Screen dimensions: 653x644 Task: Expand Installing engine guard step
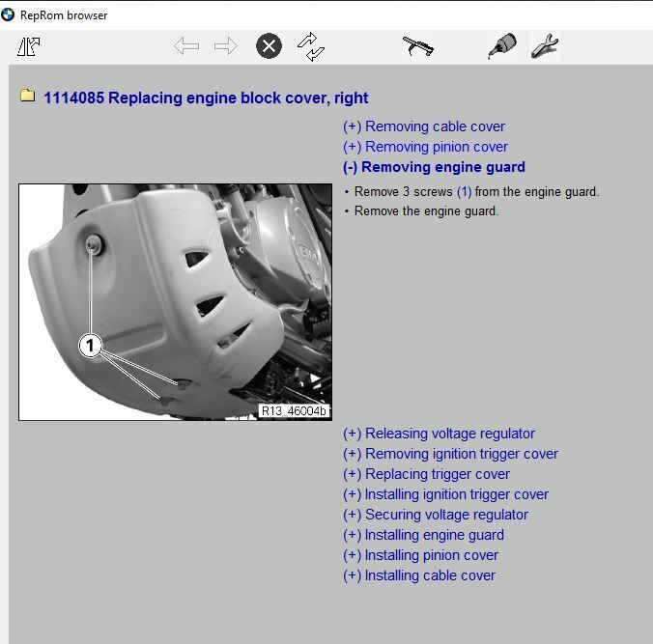pos(423,535)
